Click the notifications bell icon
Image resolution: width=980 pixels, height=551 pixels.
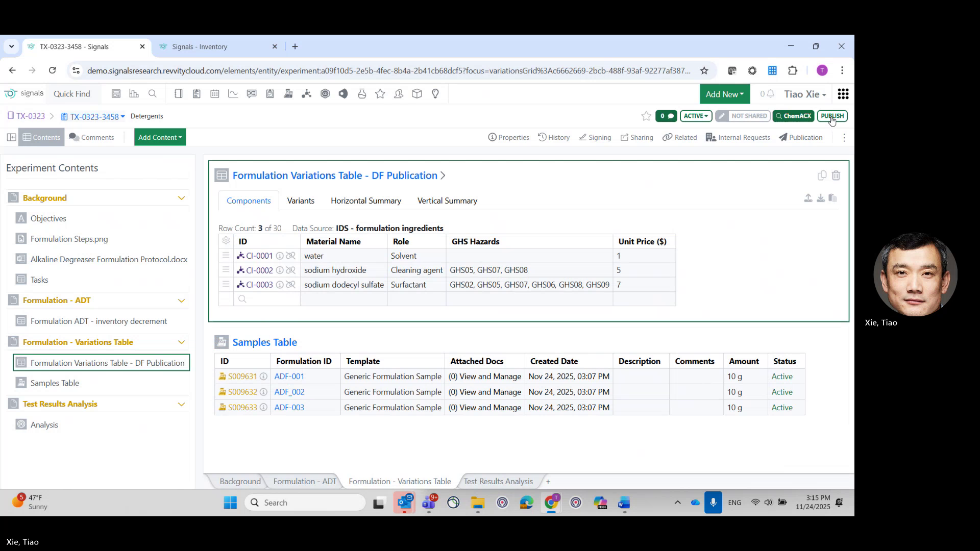(x=770, y=94)
